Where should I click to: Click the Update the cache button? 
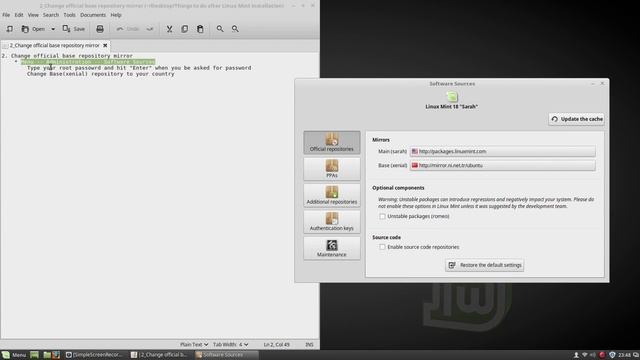[x=576, y=119]
